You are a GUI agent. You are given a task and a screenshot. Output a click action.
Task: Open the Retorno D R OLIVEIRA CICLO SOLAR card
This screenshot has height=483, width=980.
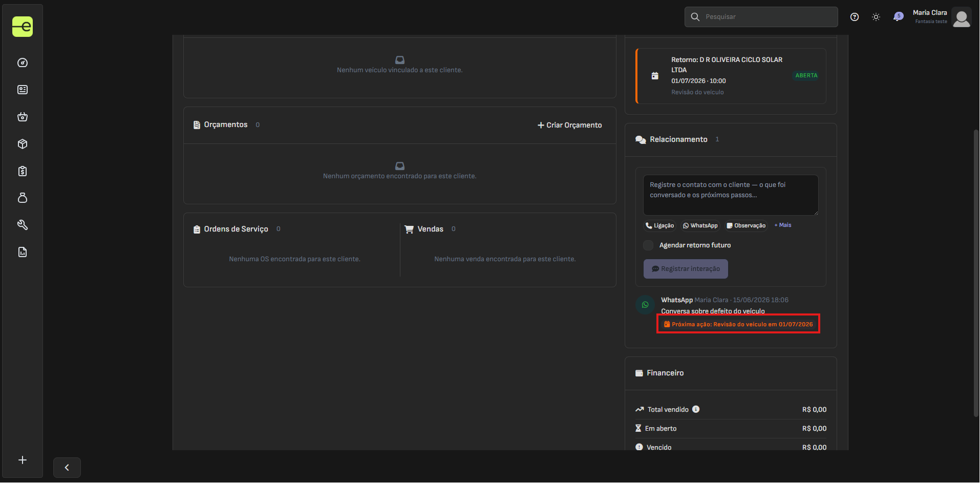click(x=731, y=76)
